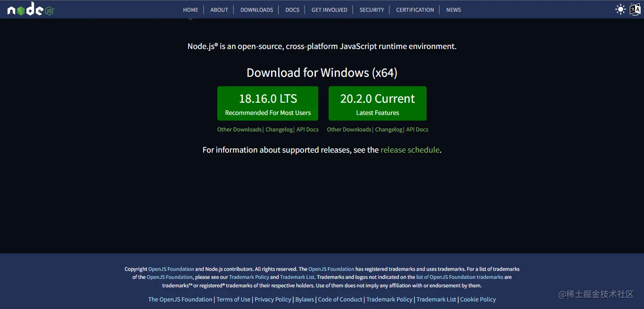
Task: Open the CERTIFICATION page
Action: point(415,9)
